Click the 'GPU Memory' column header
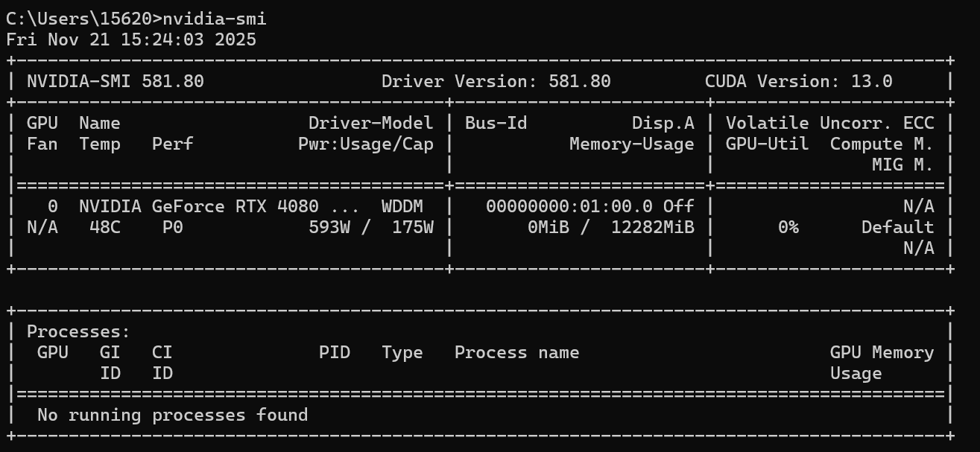Viewport: 980px width, 452px height. tap(882, 352)
